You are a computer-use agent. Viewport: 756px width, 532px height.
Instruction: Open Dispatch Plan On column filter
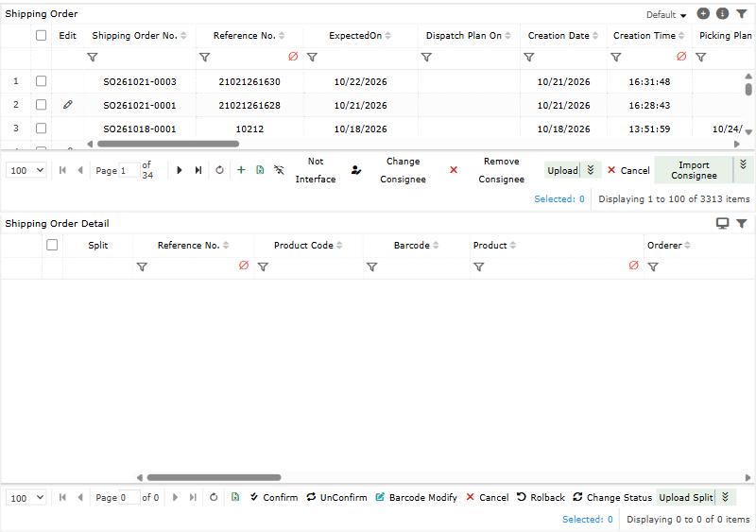click(426, 58)
